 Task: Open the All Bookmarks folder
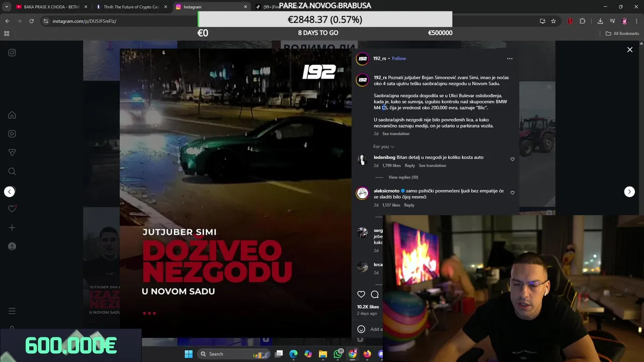(622, 34)
